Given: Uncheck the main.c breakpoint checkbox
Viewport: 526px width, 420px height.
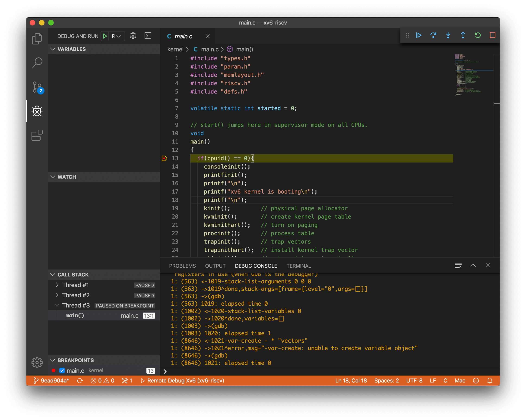Looking at the screenshot, I should pos(62,370).
